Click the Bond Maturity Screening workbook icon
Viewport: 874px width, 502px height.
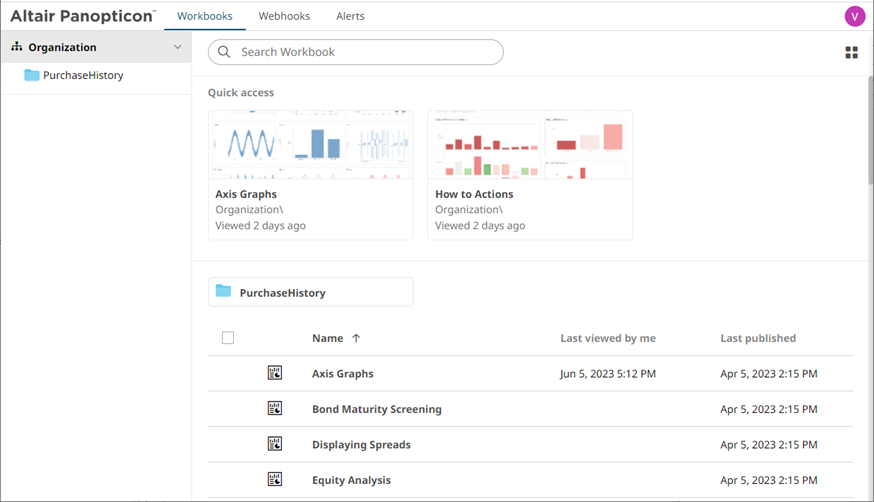[x=275, y=409]
